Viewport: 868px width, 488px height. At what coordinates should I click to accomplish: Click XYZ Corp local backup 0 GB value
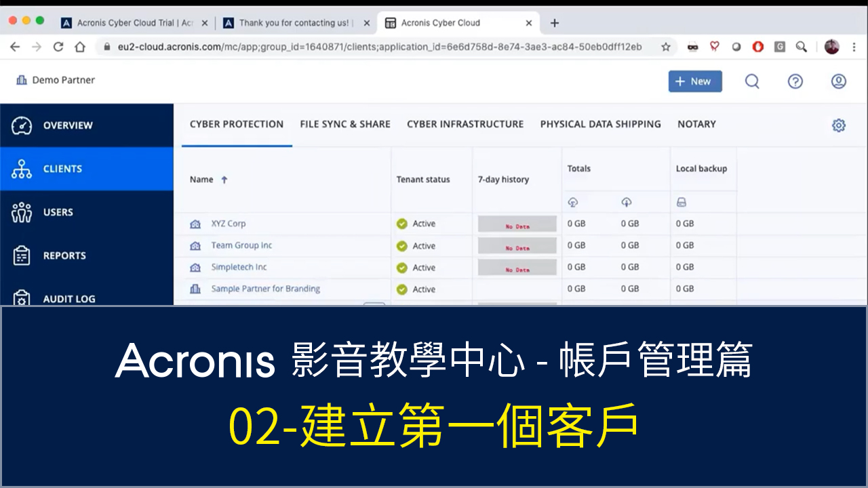point(685,224)
